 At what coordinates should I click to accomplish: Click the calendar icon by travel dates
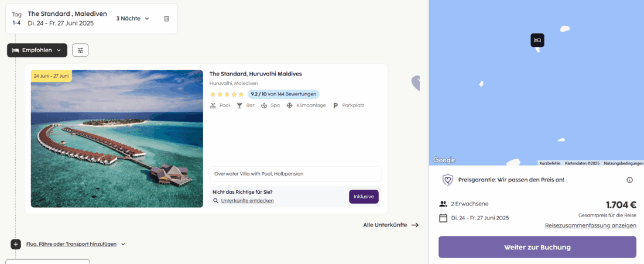(x=443, y=218)
